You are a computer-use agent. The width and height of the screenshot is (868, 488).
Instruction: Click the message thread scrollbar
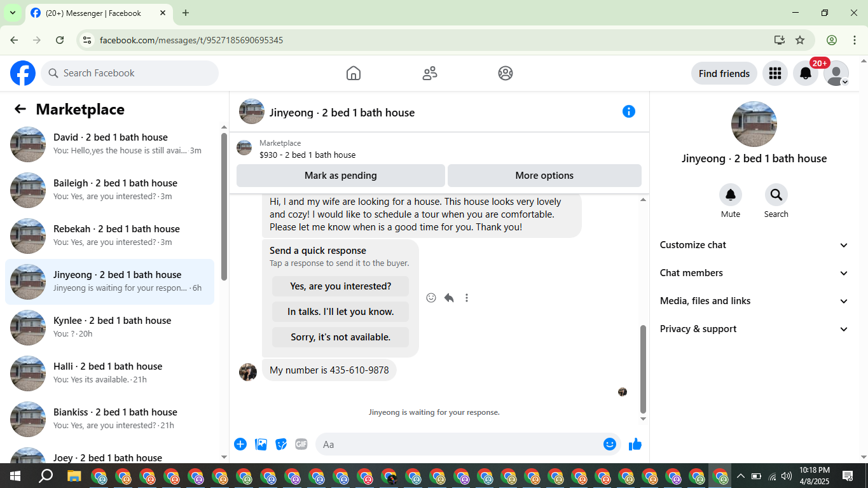tap(643, 369)
